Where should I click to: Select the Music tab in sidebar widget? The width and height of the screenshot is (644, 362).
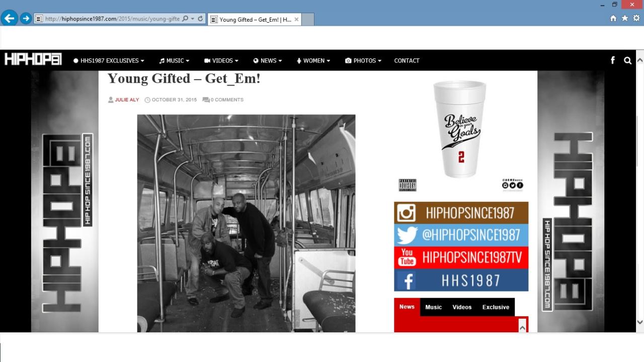(433, 307)
